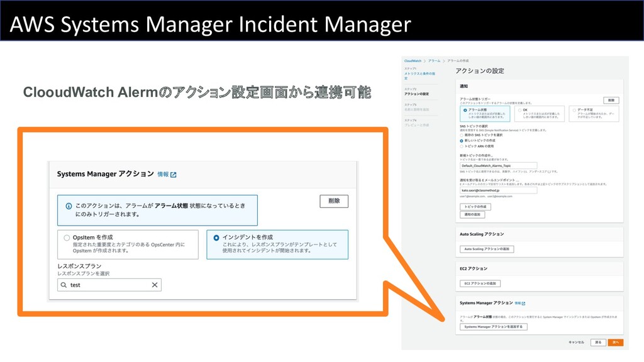Click the CloudWatch breadcrumb link

tap(413, 61)
